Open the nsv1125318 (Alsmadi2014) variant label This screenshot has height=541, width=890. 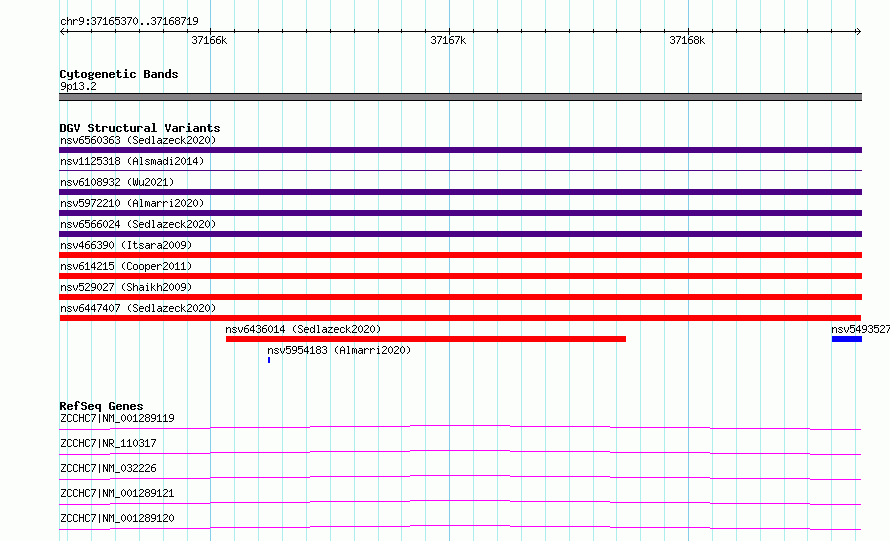(132, 161)
